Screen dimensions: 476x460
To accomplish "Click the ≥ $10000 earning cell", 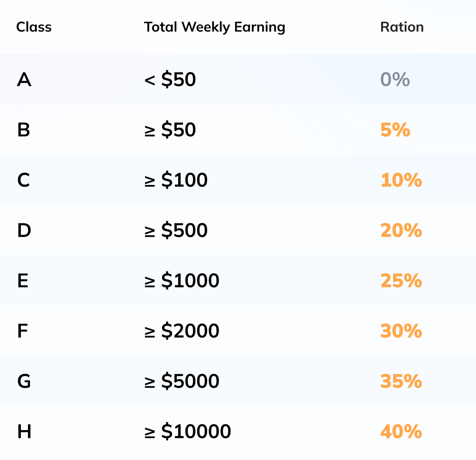I will [187, 432].
